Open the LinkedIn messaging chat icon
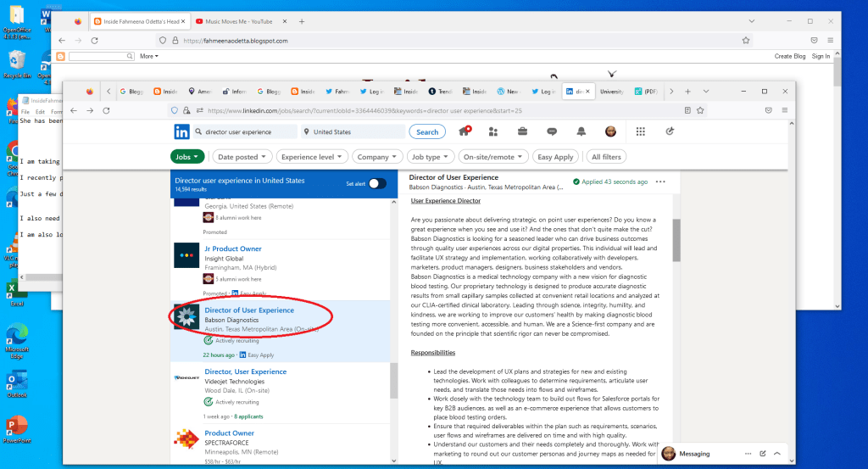This screenshot has height=469, width=868. coord(552,131)
